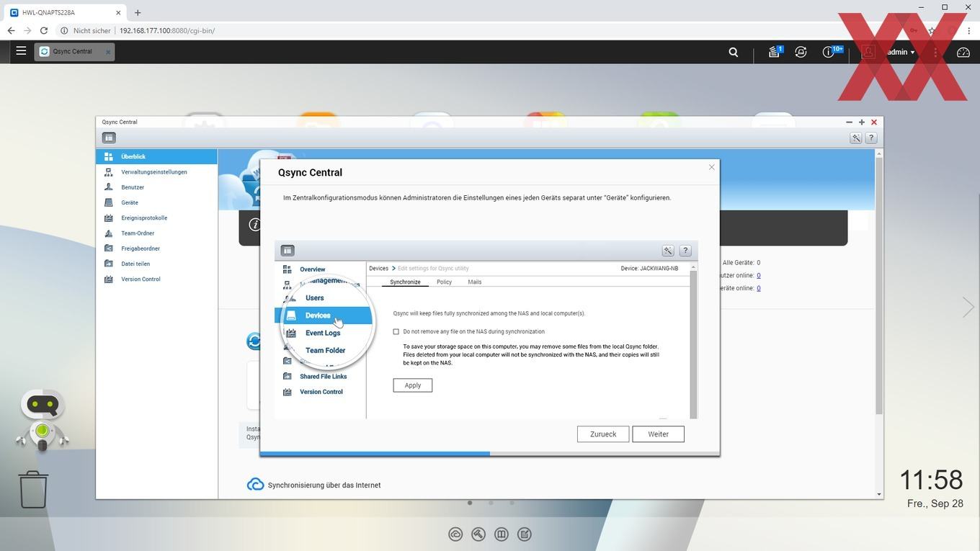
Task: Reload the browser page
Action: [44, 31]
